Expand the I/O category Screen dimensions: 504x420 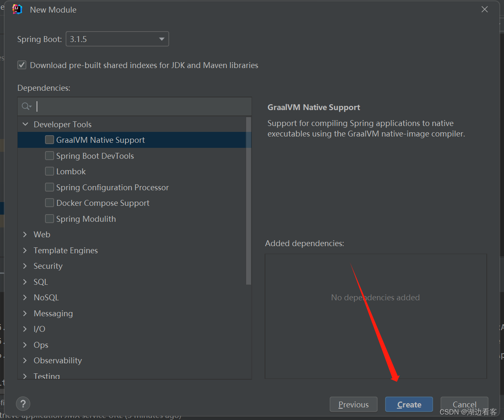tap(25, 329)
